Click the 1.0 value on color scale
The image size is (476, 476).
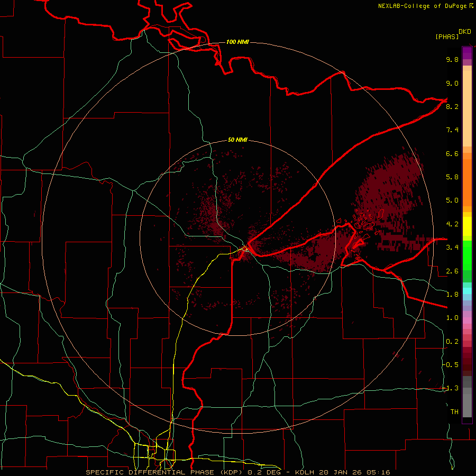[x=452, y=318]
